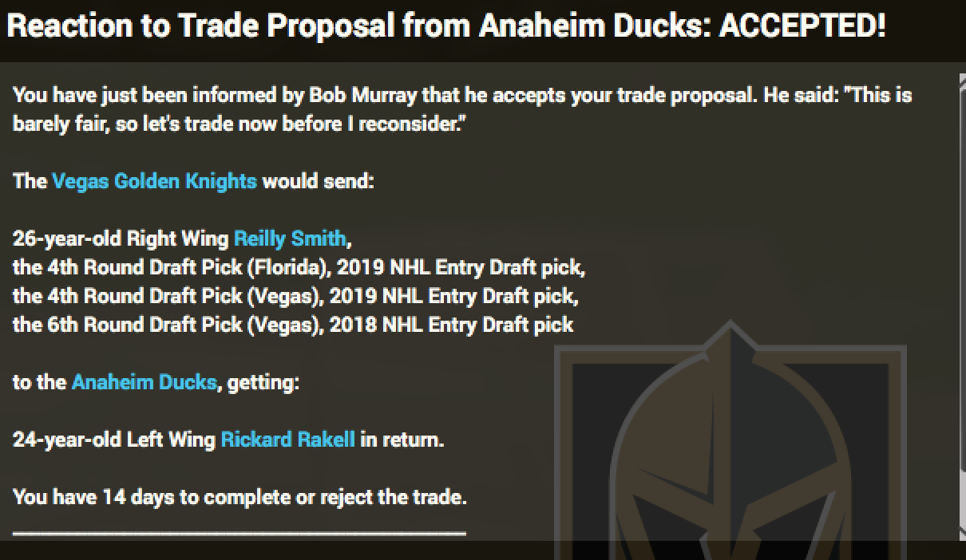Click the '14 days to complete' notice
The width and height of the screenshot is (966, 560).
(x=240, y=497)
